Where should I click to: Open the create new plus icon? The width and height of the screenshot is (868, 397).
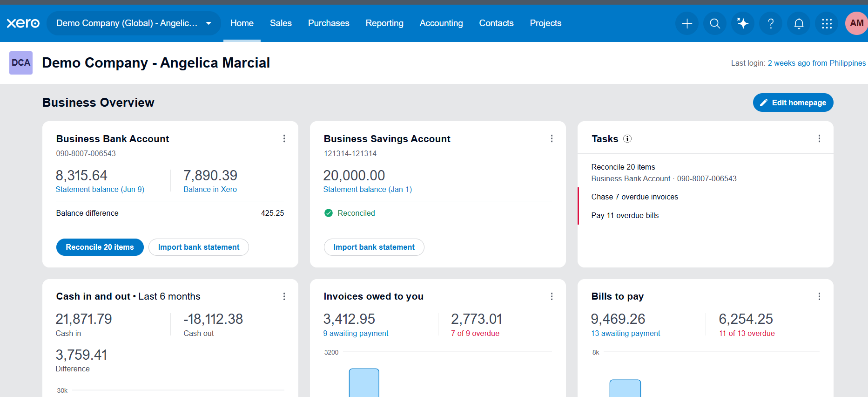coord(687,23)
